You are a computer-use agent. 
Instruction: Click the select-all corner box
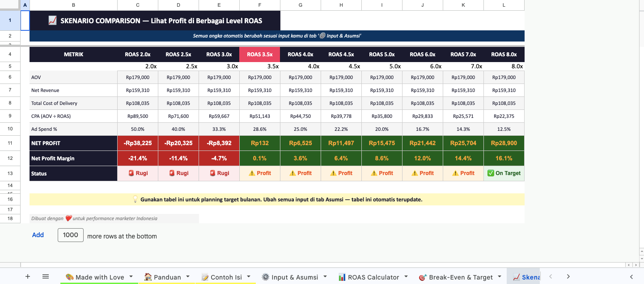click(10, 5)
